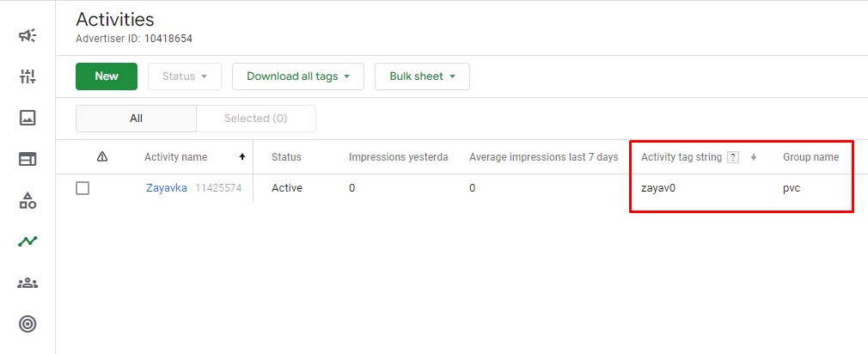Expand the Bulk sheet dropdown
Screen dimensions: 868x354
(x=422, y=76)
